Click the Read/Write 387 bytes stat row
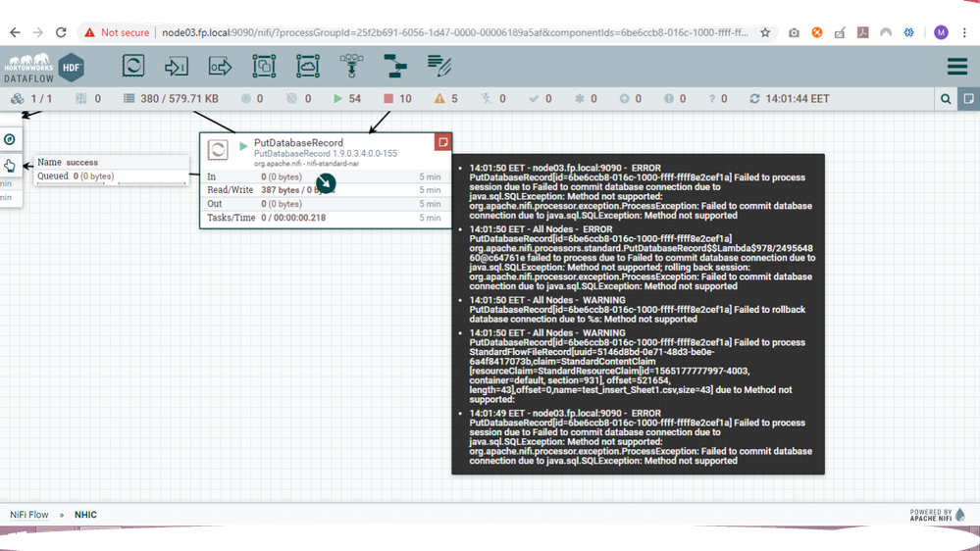This screenshot has height=551, width=980. click(325, 190)
